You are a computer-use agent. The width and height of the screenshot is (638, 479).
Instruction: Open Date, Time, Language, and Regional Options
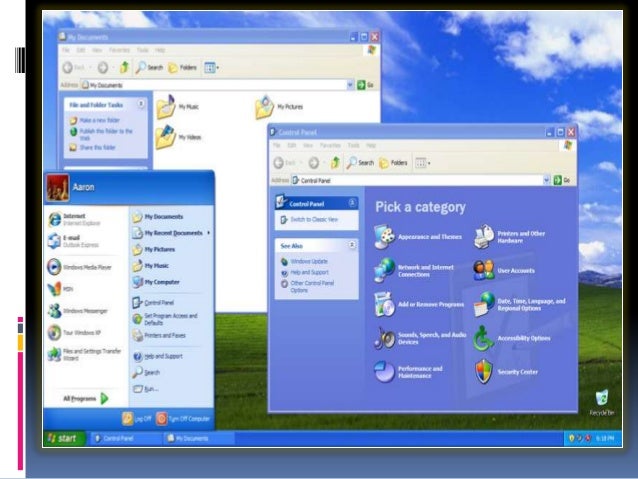(520, 304)
